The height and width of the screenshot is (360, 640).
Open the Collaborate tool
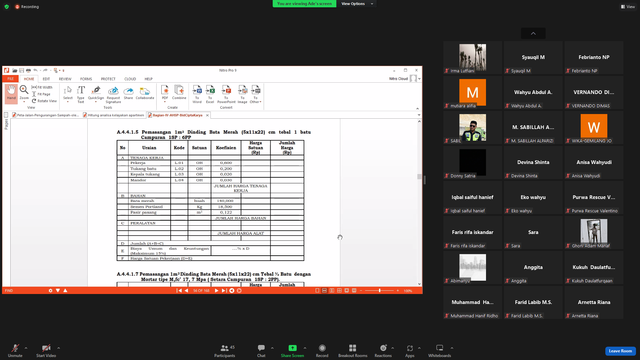tap(144, 94)
